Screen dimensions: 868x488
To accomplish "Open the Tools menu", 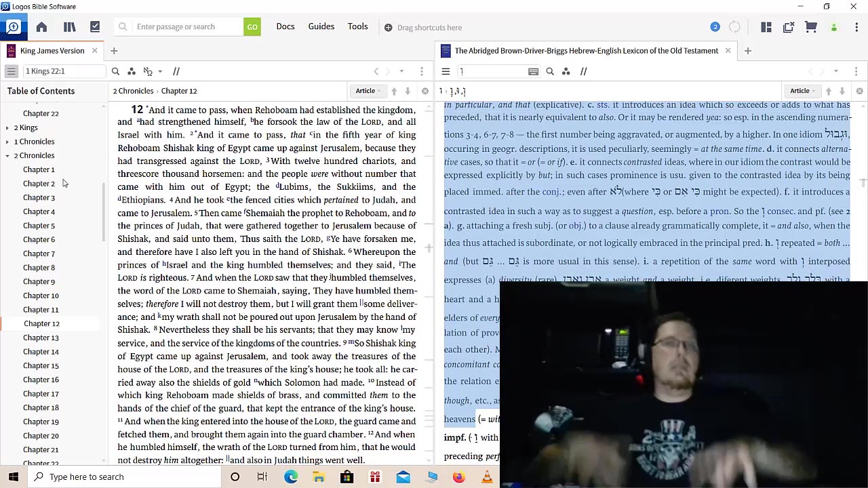I will click(358, 26).
